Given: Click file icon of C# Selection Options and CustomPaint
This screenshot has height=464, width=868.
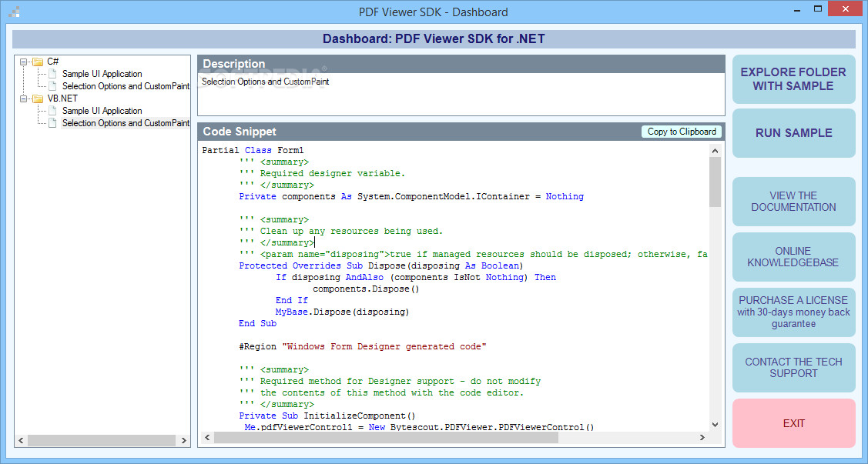Looking at the screenshot, I should click(52, 85).
